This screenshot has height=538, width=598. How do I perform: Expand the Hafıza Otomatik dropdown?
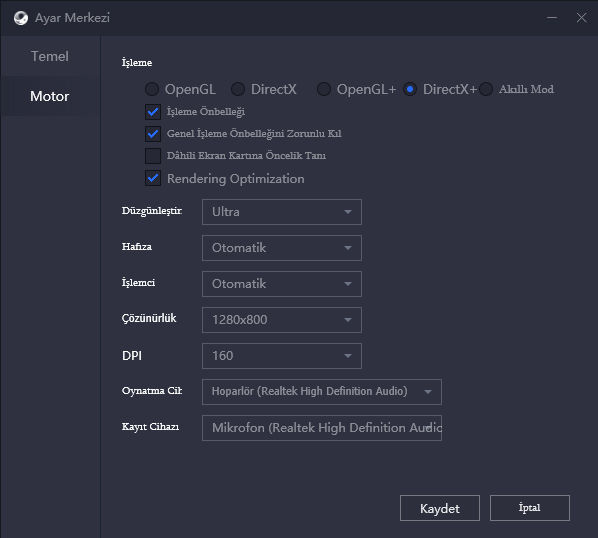[x=282, y=248]
